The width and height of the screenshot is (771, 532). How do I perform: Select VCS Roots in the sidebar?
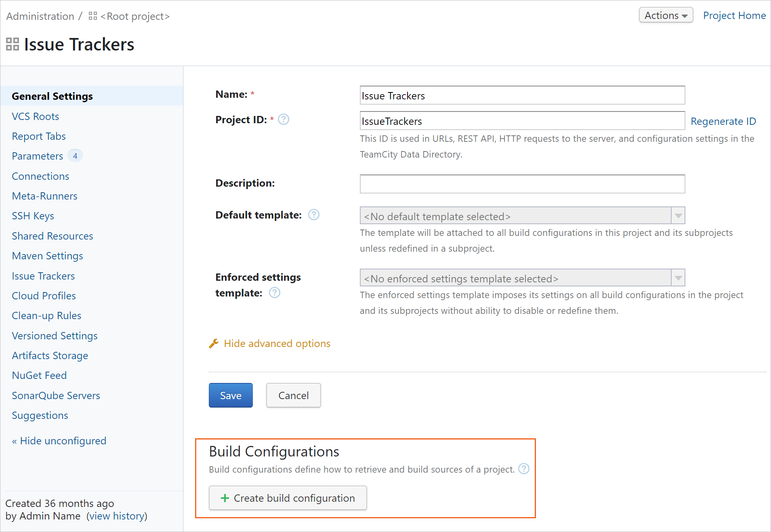[36, 116]
